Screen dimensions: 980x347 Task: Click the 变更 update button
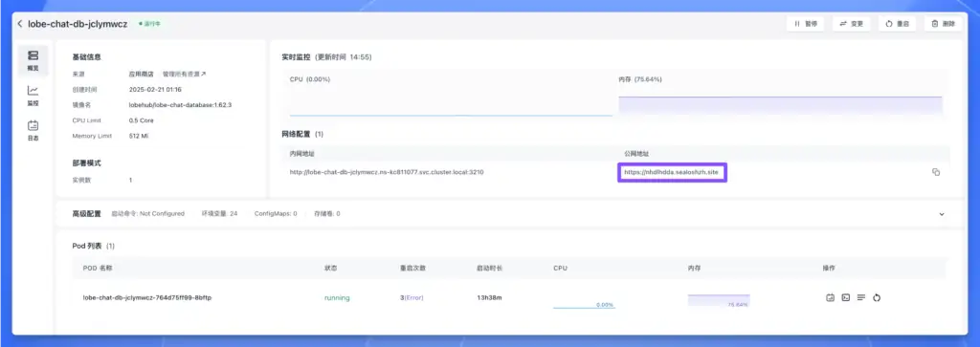(x=851, y=24)
